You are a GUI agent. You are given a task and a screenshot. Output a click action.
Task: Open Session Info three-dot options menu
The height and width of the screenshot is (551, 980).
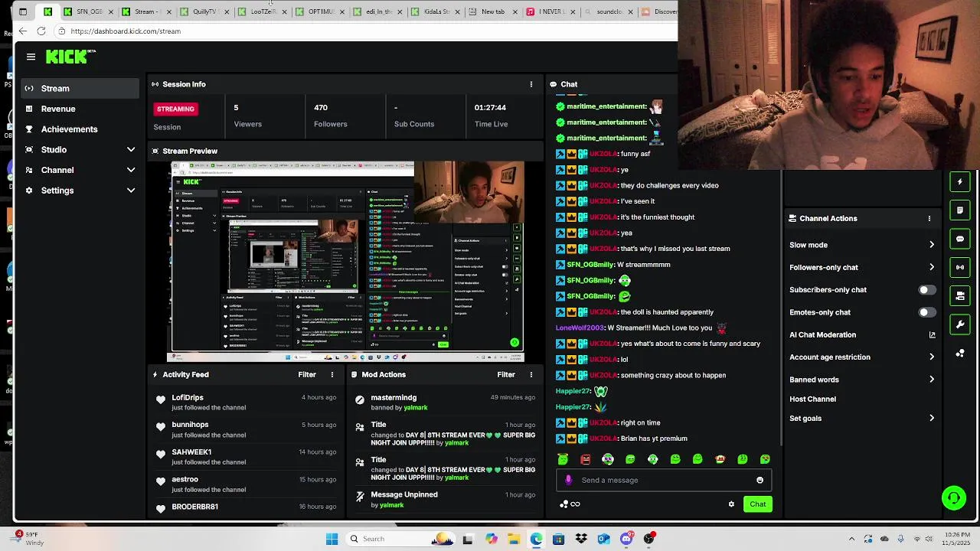531,84
